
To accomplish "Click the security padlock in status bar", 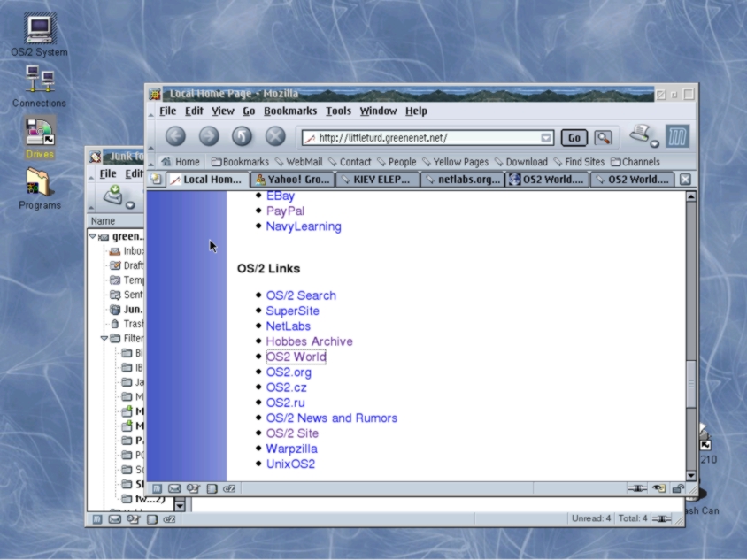I will tap(678, 488).
